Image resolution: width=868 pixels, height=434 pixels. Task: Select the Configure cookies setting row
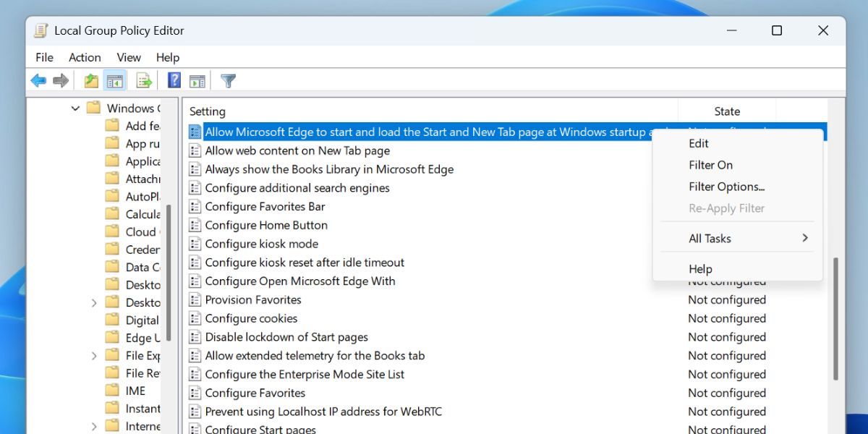(251, 318)
